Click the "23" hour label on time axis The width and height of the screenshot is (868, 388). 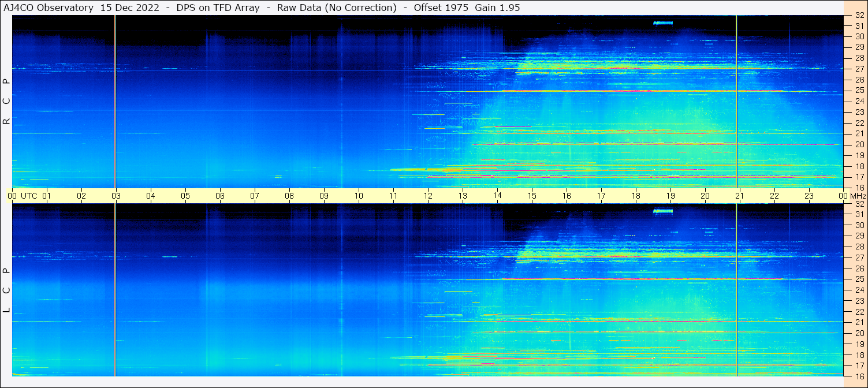(809, 196)
